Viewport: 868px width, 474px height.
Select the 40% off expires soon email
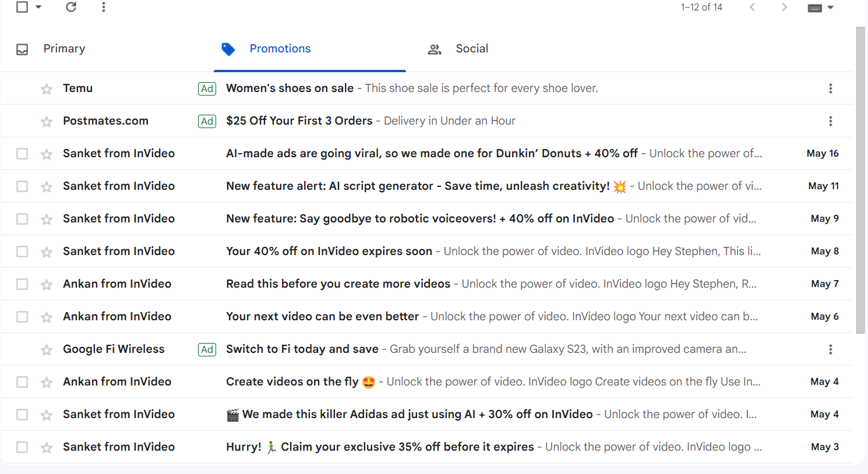click(x=22, y=252)
